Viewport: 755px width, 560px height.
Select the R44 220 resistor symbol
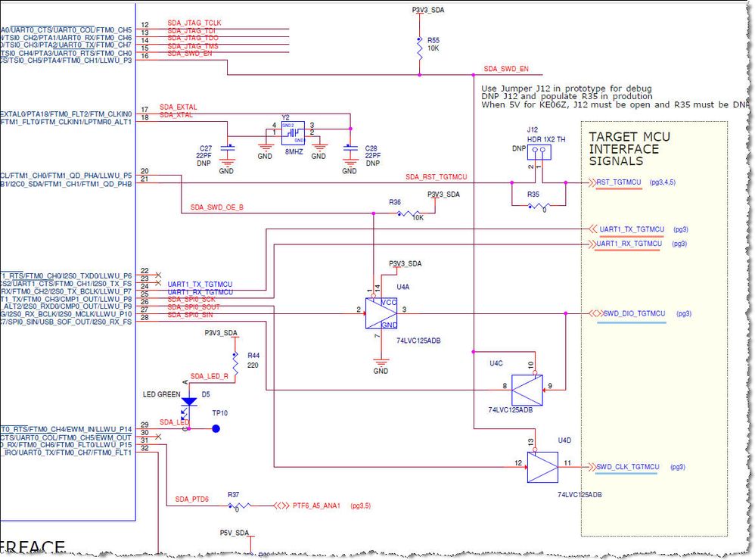point(235,365)
